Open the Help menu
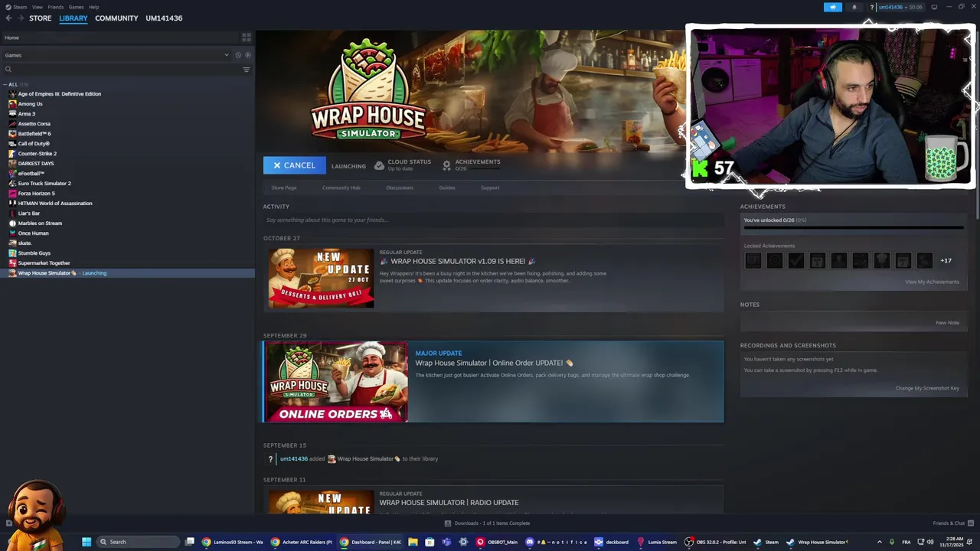The height and width of the screenshot is (551, 980). [x=93, y=7]
